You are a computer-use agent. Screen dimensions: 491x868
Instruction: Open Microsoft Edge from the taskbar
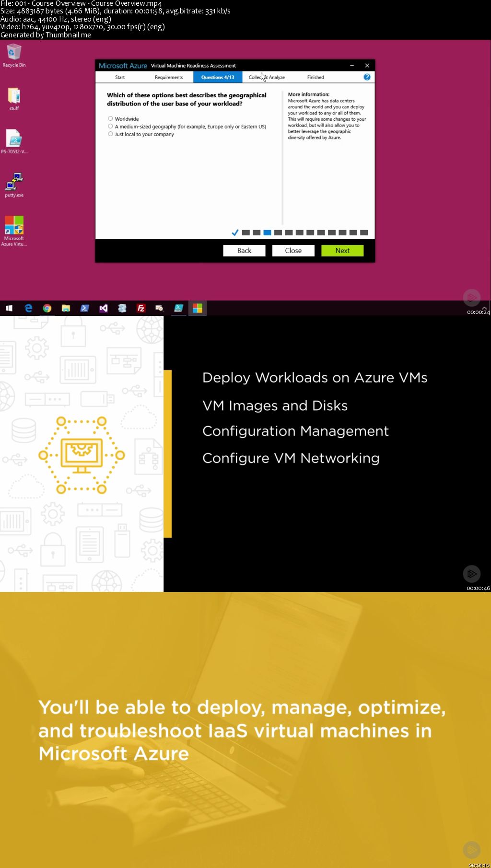pos(28,308)
